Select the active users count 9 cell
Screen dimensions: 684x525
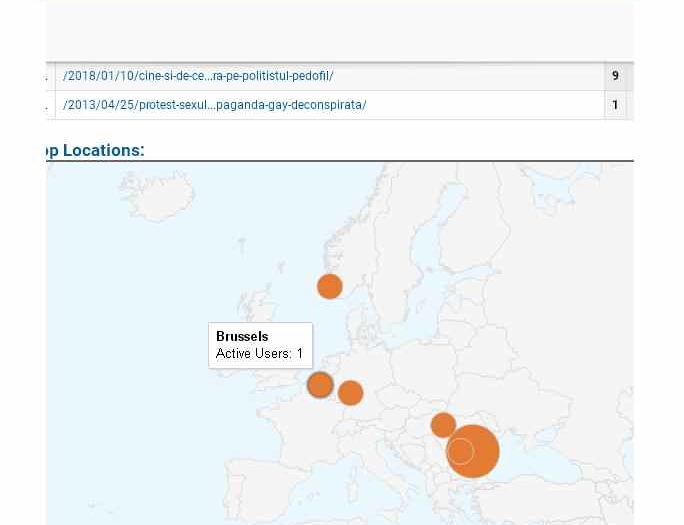click(x=615, y=76)
